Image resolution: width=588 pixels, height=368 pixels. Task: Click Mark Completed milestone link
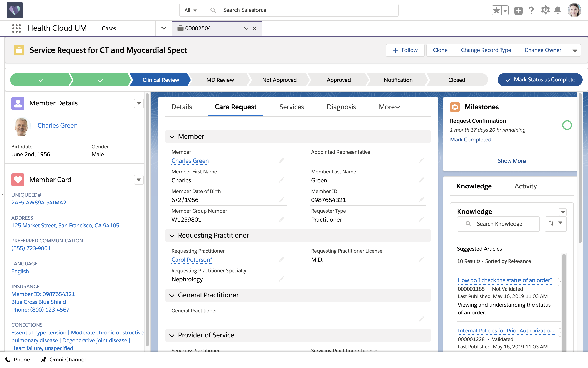(x=470, y=139)
